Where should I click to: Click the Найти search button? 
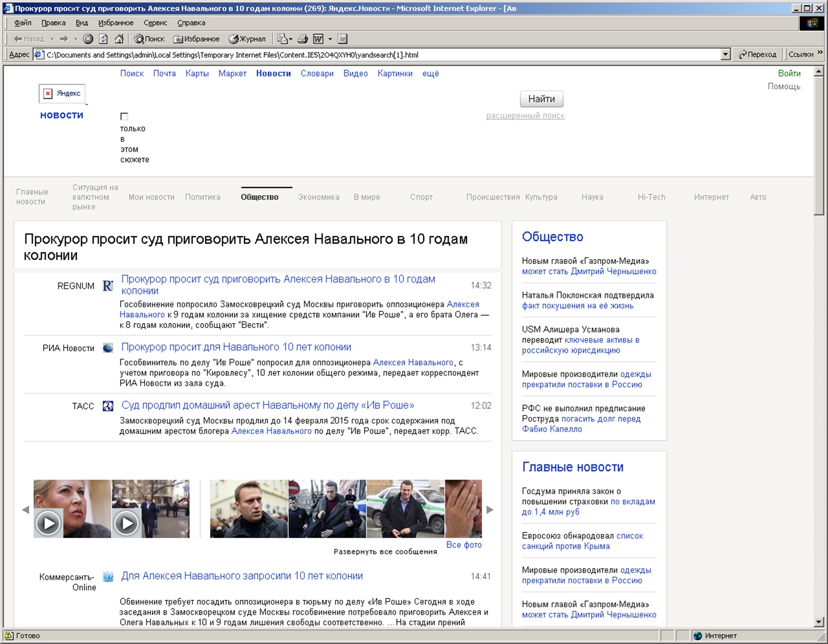coord(541,99)
